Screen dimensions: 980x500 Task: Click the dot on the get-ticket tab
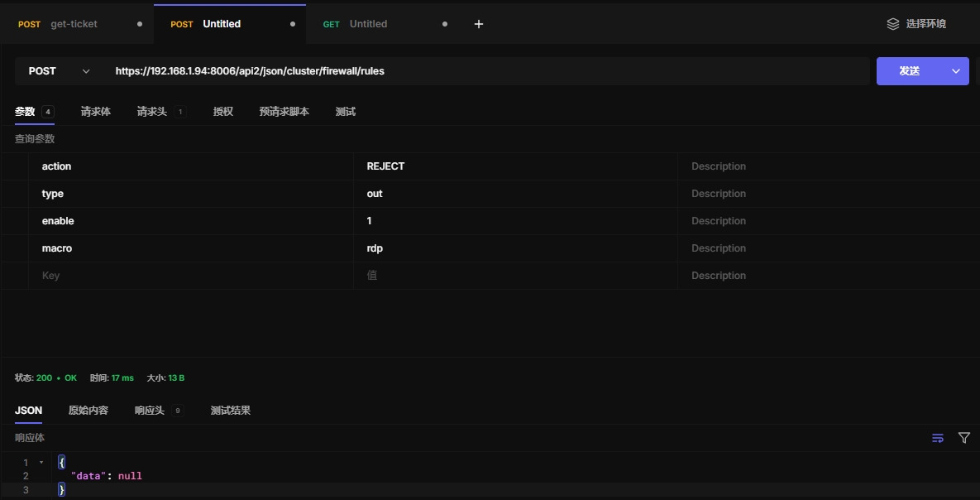[x=140, y=24]
